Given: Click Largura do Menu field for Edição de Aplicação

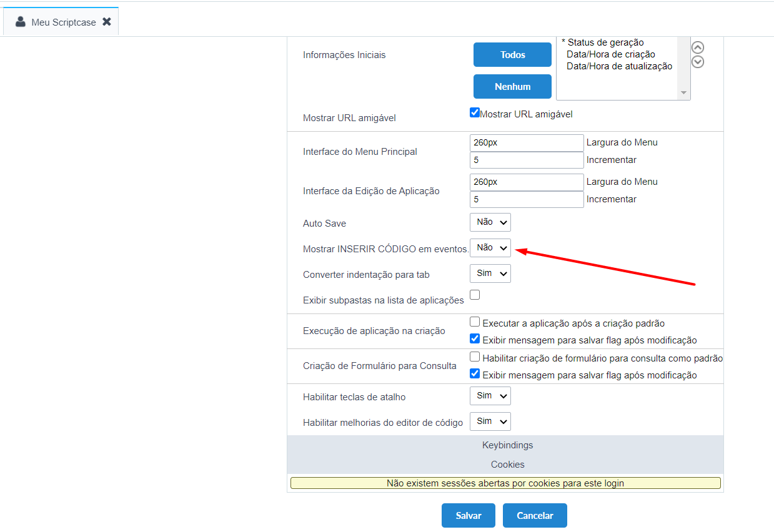Looking at the screenshot, I should coord(527,182).
